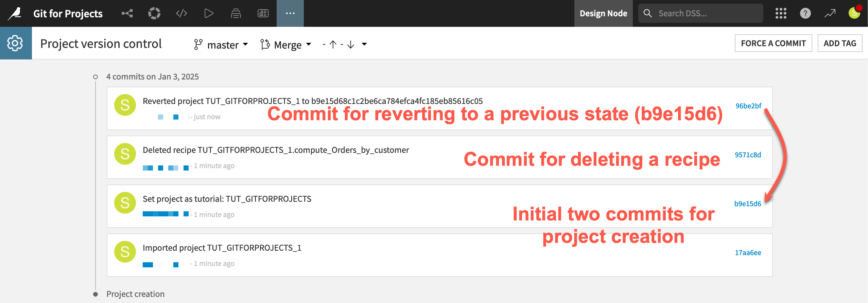The height and width of the screenshot is (303, 868).
Task: Open the more options ellipsis menu
Action: point(290,14)
